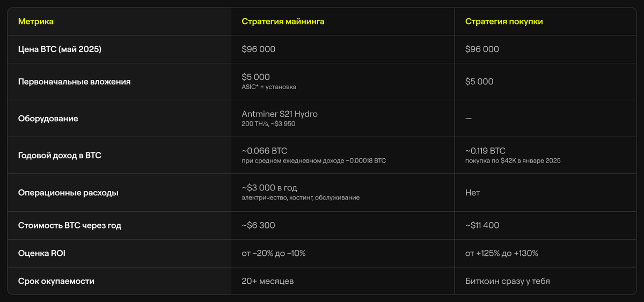The width and height of the screenshot is (644, 302).
Task: Click the Стратегия покупки column header
Action: 504,21
